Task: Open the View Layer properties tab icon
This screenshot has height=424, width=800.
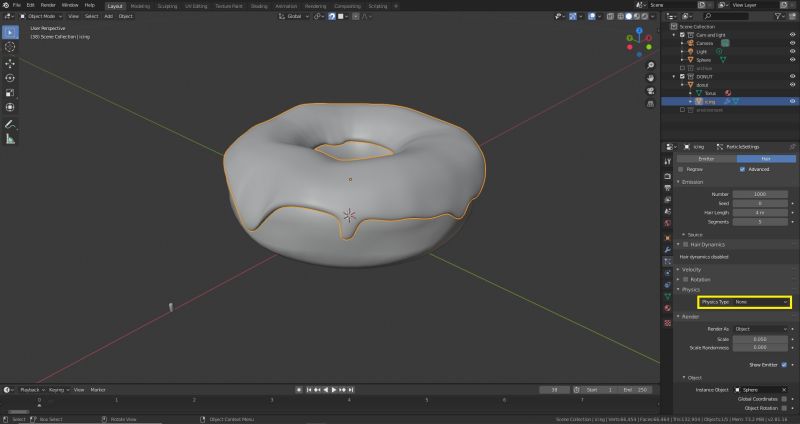Action: [667, 200]
